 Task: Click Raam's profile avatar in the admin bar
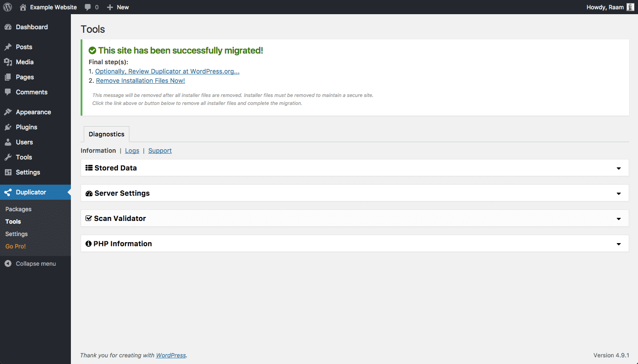[630, 7]
